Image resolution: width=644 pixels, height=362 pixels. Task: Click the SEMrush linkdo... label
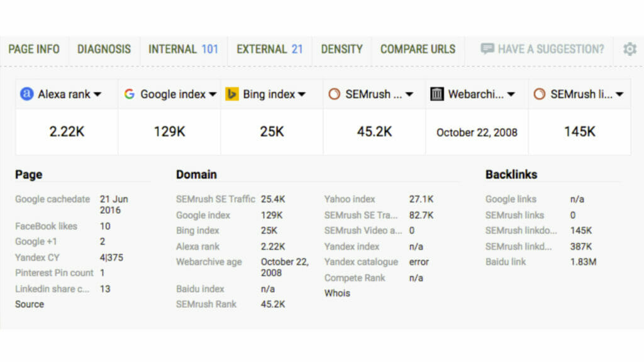(521, 230)
